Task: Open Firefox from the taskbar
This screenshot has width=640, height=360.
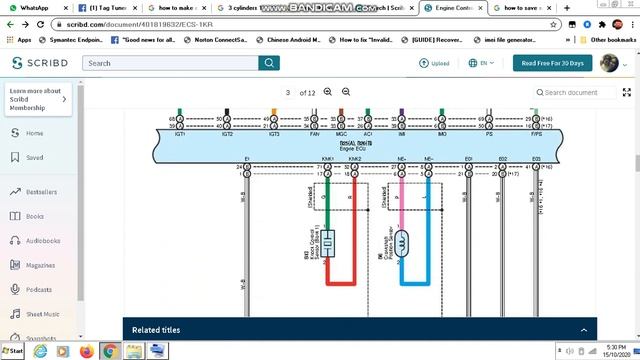Action: [x=87, y=351]
